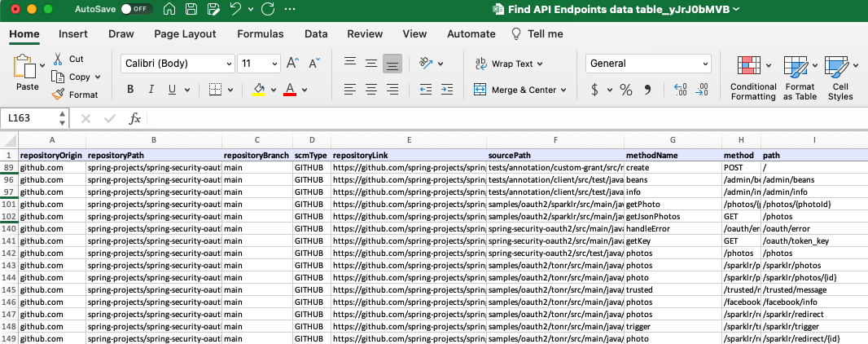Viewport: 868px width, 344px height.
Task: Align text left
Action: (350, 89)
